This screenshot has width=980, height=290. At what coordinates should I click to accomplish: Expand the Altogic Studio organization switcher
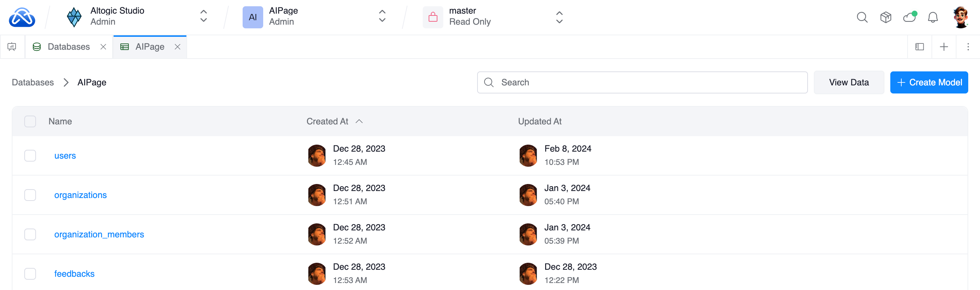(x=204, y=17)
